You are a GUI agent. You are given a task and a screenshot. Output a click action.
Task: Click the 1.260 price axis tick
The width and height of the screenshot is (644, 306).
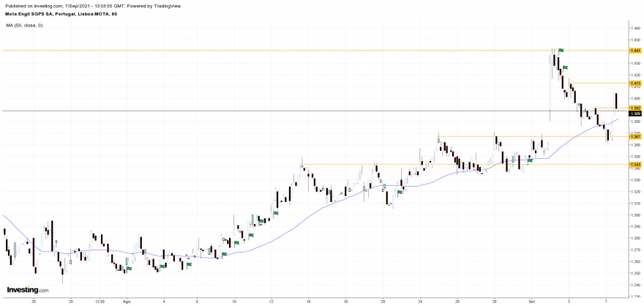636,261
